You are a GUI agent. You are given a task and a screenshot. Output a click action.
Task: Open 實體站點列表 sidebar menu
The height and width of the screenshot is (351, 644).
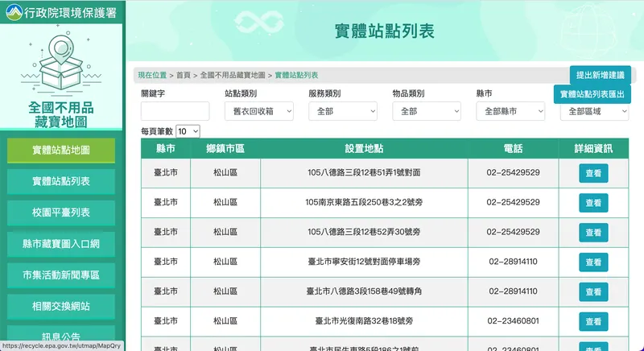[61, 181]
